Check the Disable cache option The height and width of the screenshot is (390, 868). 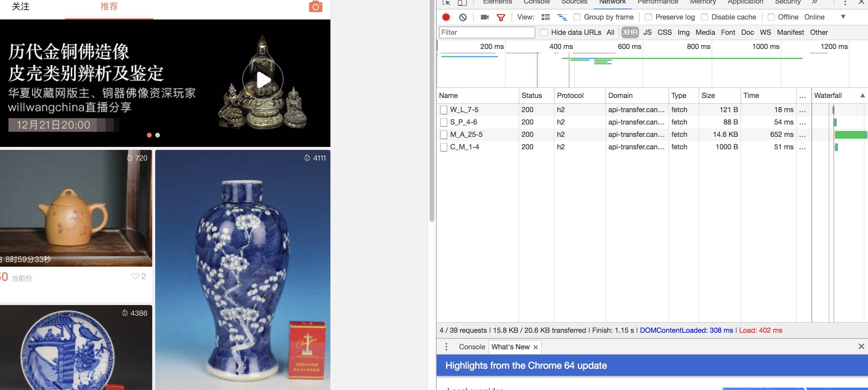click(704, 17)
